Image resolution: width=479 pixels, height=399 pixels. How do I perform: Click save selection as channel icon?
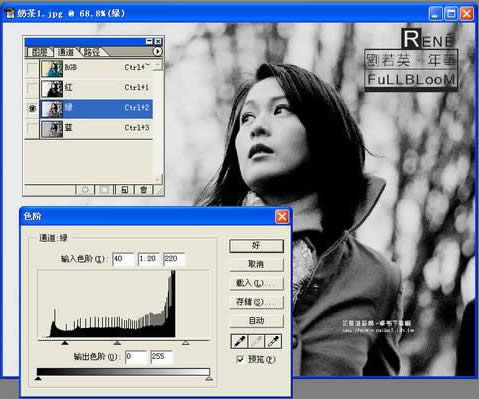104,190
